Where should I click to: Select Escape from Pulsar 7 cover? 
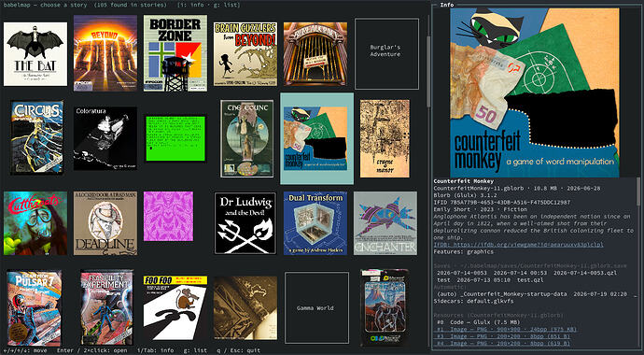click(35, 307)
